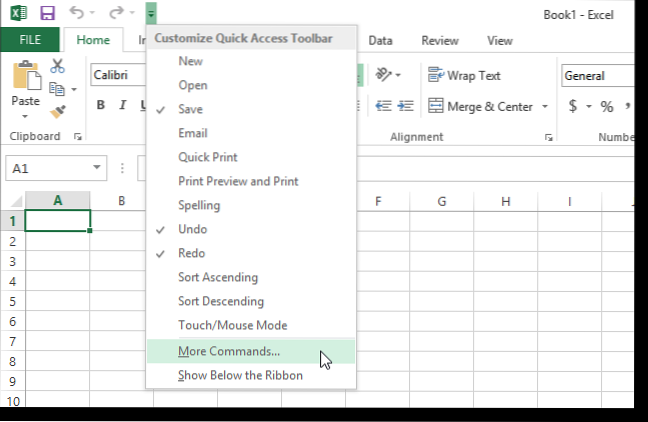Open Merge & Center dropdown arrow

545,107
